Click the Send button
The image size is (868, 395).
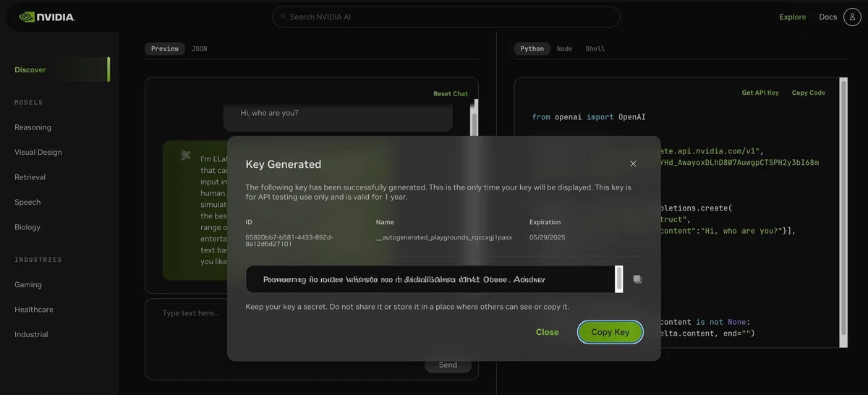tap(448, 365)
